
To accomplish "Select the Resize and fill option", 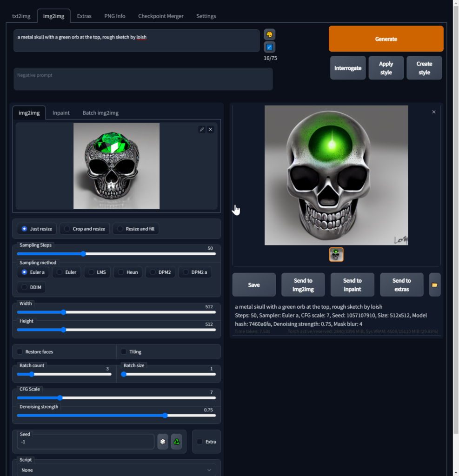I will (120, 228).
